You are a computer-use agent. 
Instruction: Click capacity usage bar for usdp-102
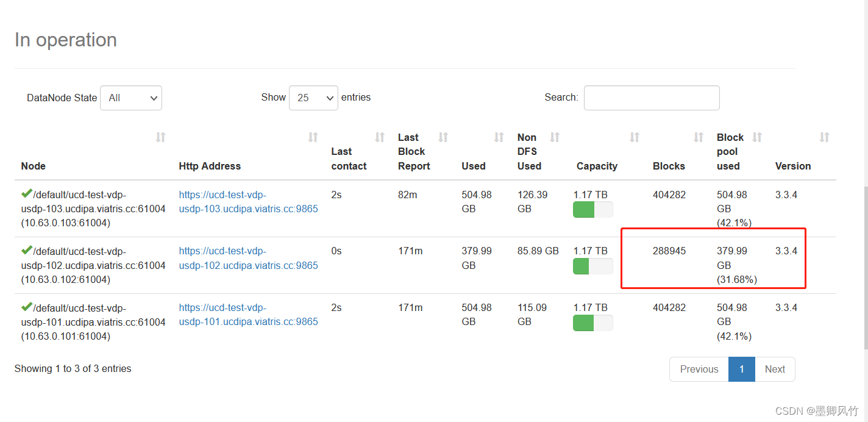pyautogui.click(x=593, y=266)
